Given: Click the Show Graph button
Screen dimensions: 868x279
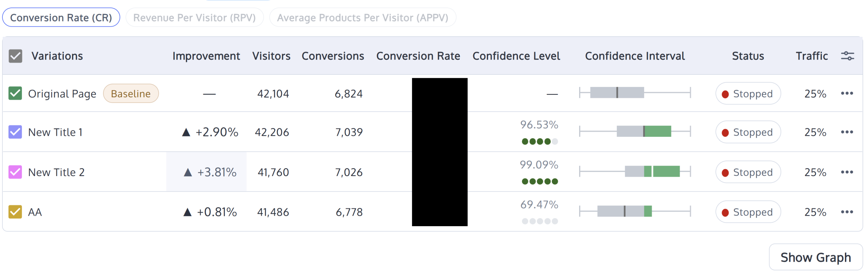Looking at the screenshot, I should [815, 257].
